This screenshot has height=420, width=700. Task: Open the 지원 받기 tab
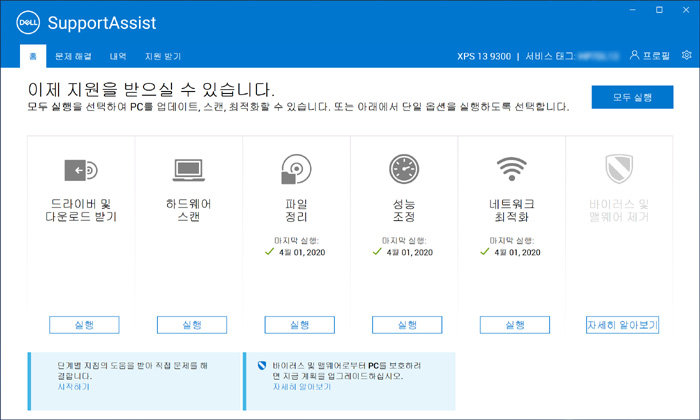[x=163, y=56]
